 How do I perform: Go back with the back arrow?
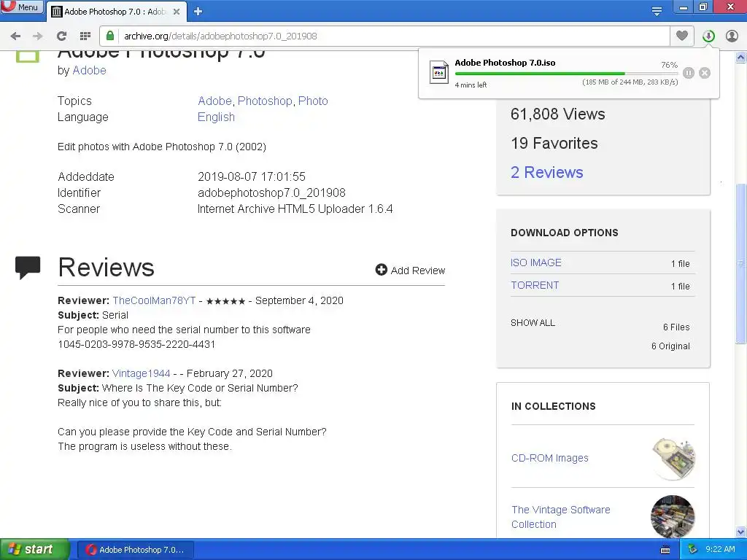pos(15,36)
